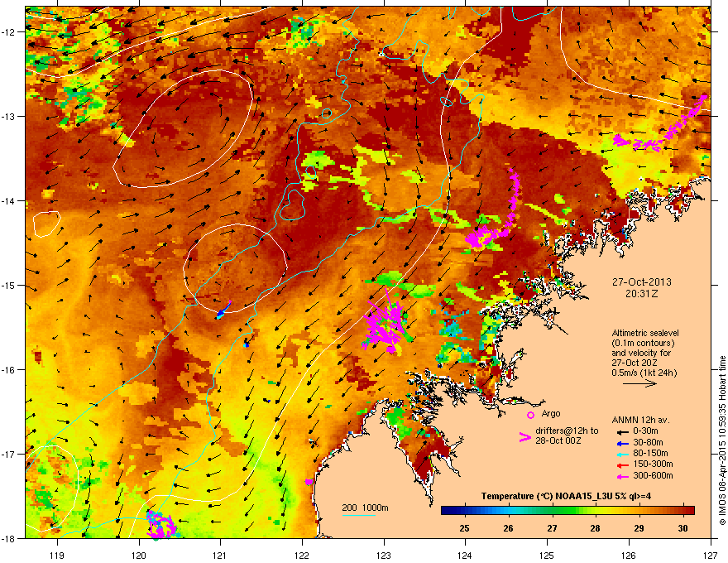Click the cyan bathymetry legend line under 200 1000m
Screen dimensions: 728x563
[x=359, y=515]
